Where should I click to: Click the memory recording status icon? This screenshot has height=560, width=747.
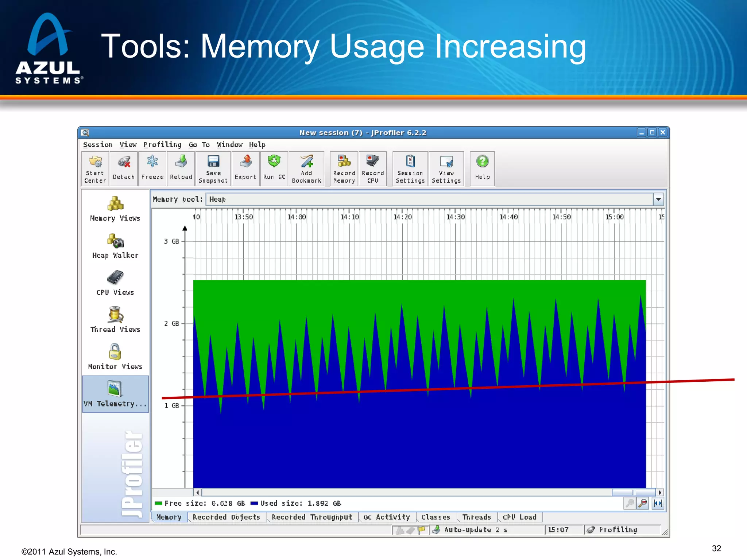click(x=400, y=530)
